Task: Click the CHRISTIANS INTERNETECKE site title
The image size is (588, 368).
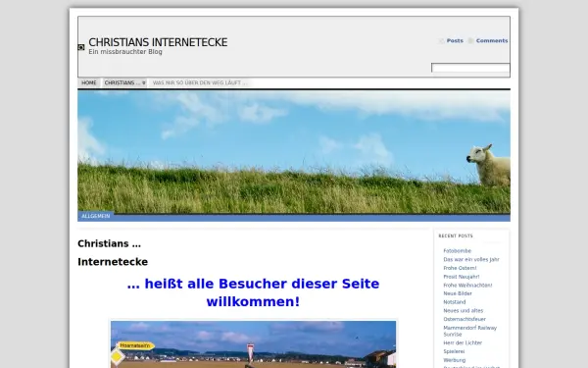Action: tap(158, 42)
